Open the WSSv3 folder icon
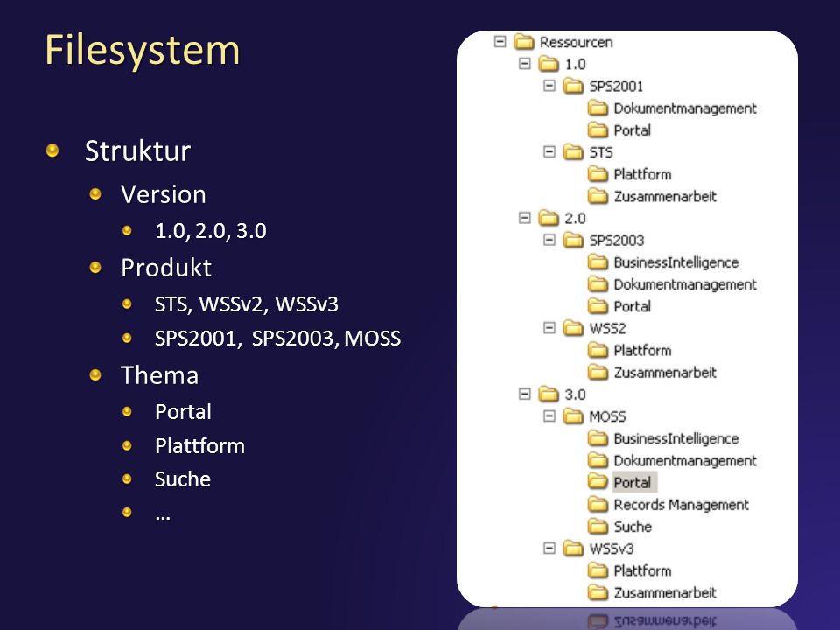The width and height of the screenshot is (840, 630). [573, 548]
